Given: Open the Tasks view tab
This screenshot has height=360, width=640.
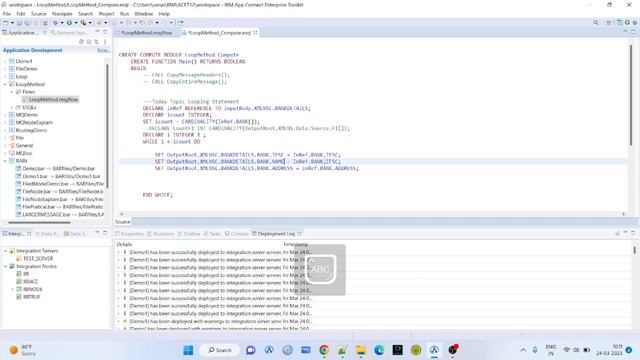Looking at the screenshot, I should point(212,234).
